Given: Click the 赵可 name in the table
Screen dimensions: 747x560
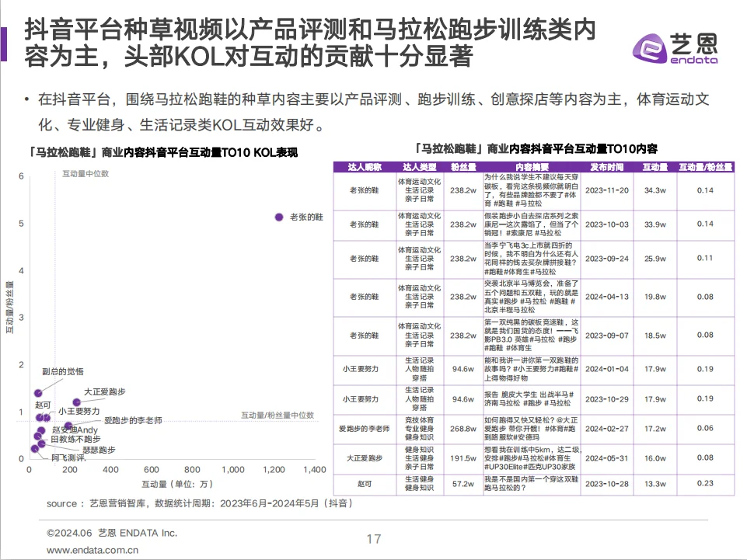Looking at the screenshot, I should (365, 484).
